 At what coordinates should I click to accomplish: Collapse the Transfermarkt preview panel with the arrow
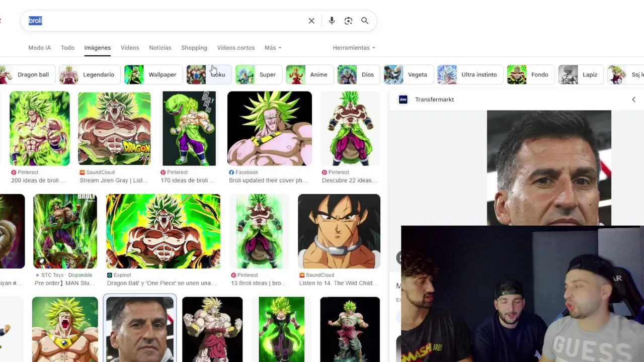(x=633, y=100)
